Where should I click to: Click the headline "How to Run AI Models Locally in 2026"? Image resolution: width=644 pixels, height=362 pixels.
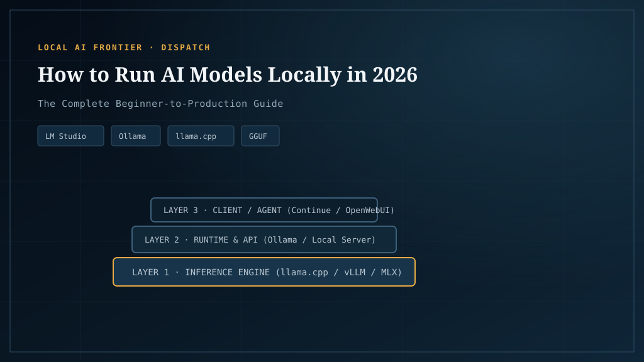coord(228,75)
